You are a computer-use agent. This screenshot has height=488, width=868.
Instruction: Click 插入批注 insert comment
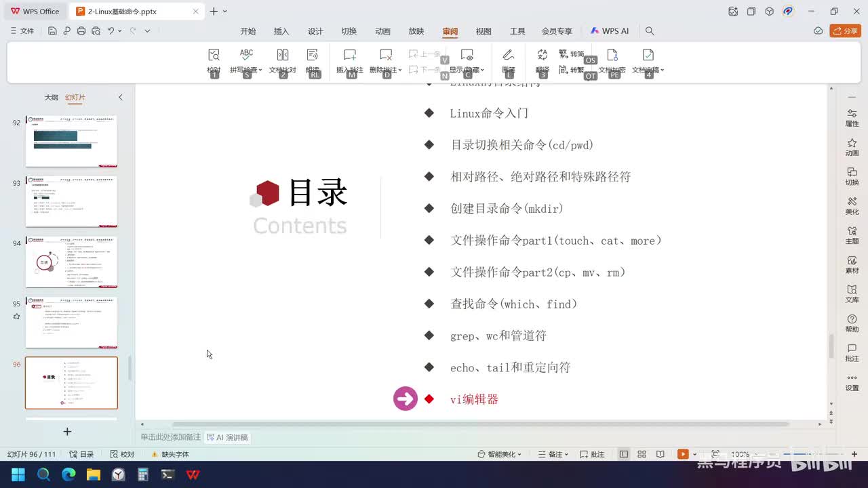(x=350, y=61)
